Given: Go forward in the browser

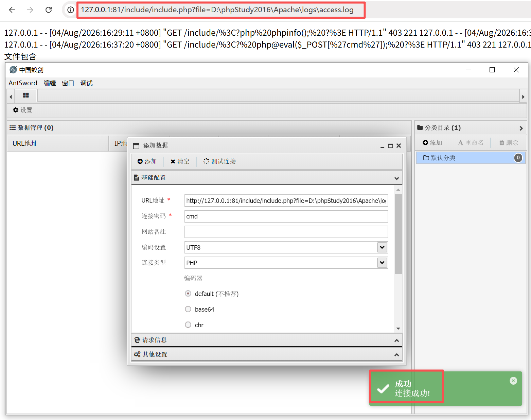Looking at the screenshot, I should point(30,10).
